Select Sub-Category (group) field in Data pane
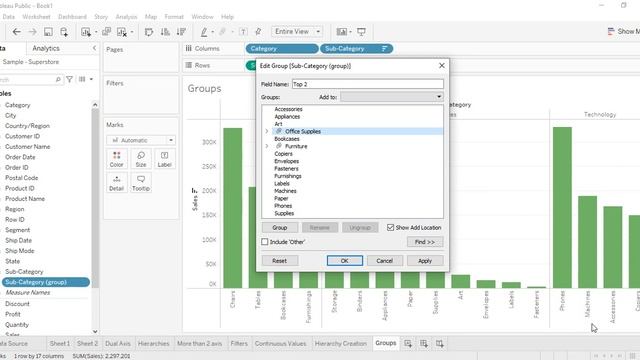 tap(46, 282)
